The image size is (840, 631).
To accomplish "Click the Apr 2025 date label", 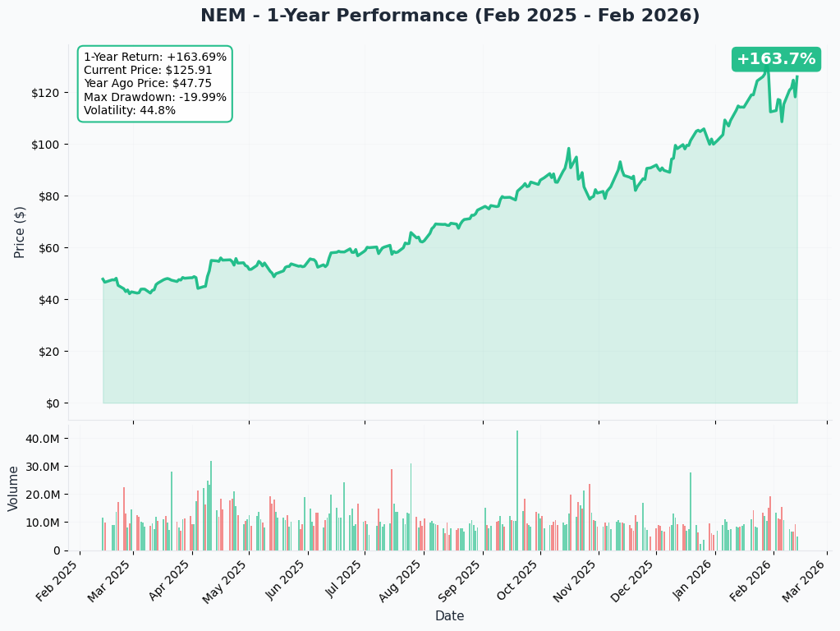I will [170, 580].
